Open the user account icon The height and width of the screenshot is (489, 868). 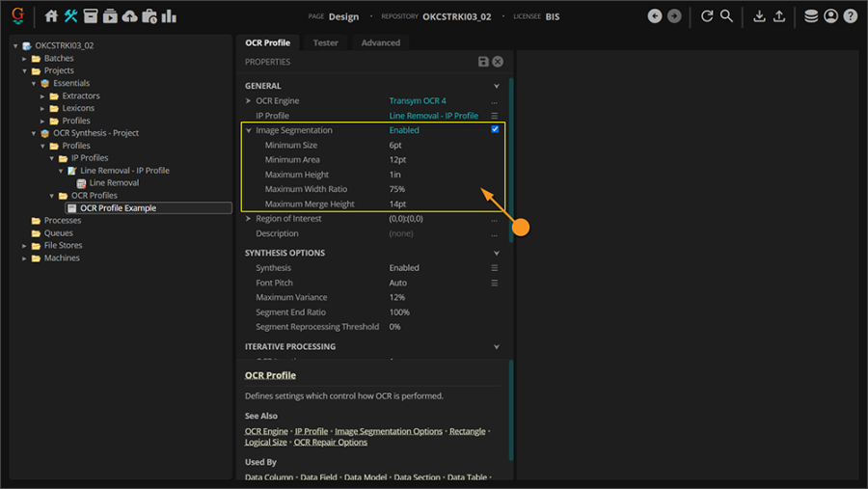pos(830,16)
